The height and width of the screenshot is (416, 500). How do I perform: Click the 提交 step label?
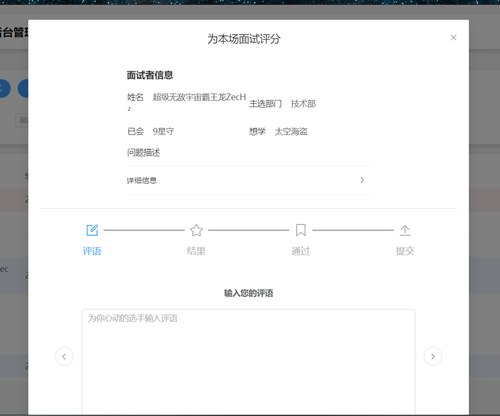(405, 251)
